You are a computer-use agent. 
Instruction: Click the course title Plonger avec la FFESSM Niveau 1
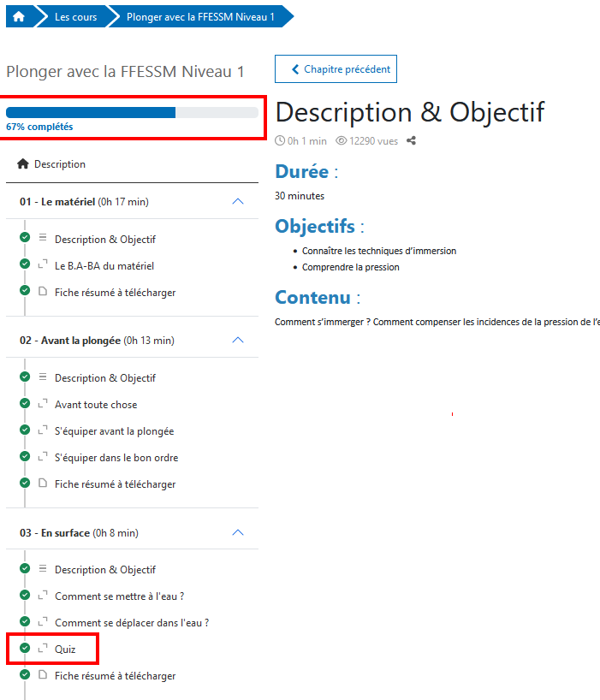(x=125, y=71)
